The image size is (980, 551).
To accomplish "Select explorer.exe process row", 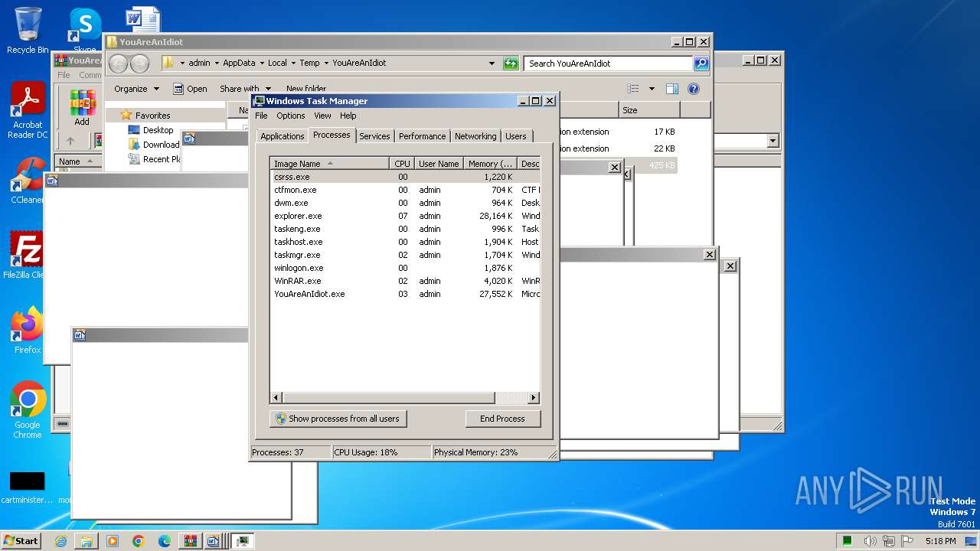I will coord(406,216).
